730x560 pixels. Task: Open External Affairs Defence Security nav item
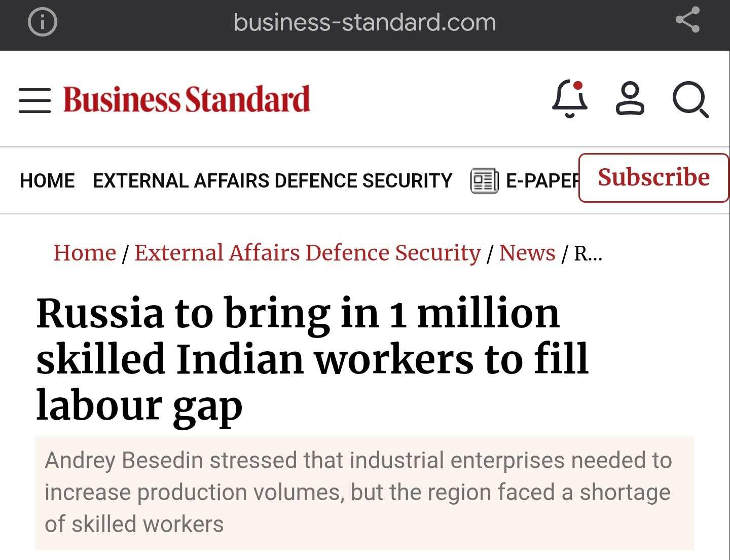tap(272, 181)
